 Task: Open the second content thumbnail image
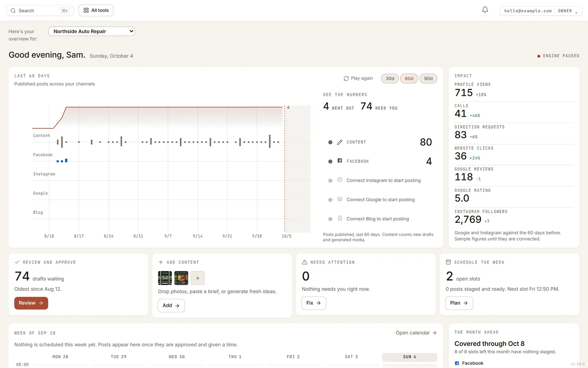[181, 278]
